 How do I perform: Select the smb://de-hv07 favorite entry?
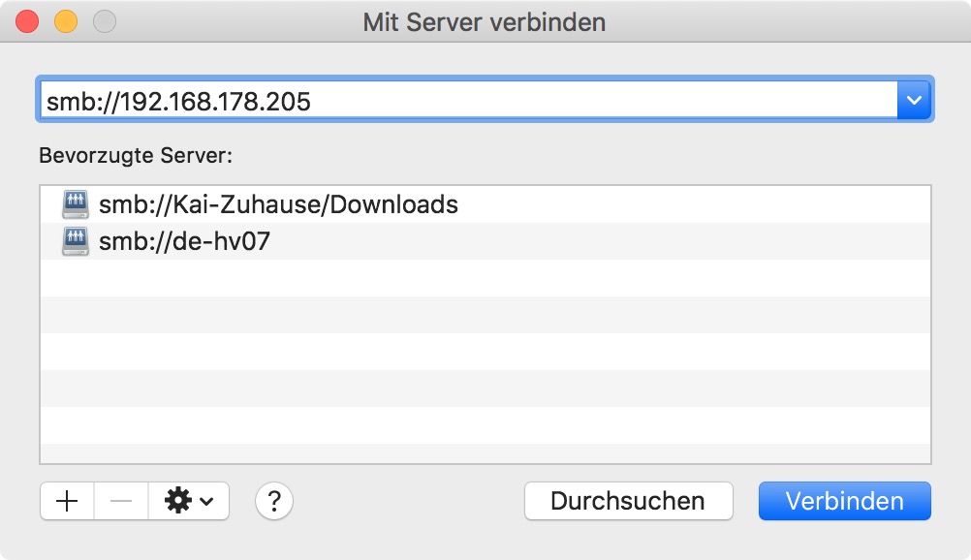(184, 241)
